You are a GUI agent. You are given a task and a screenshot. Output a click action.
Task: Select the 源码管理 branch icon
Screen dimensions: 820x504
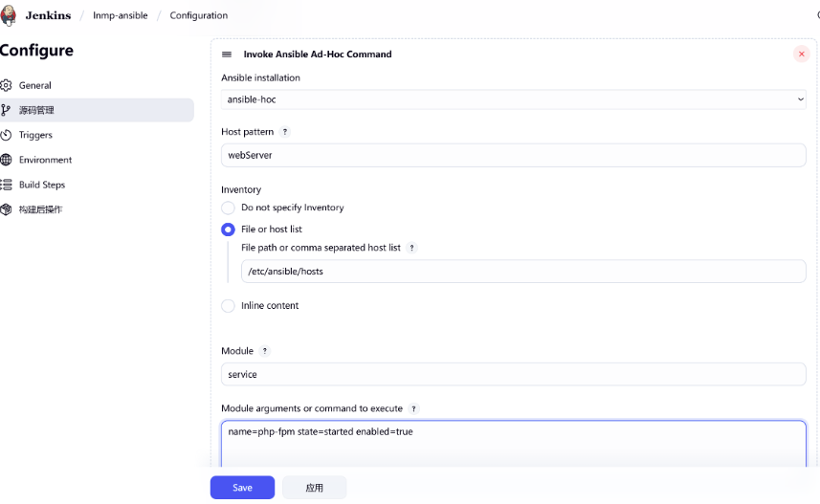pyautogui.click(x=6, y=110)
